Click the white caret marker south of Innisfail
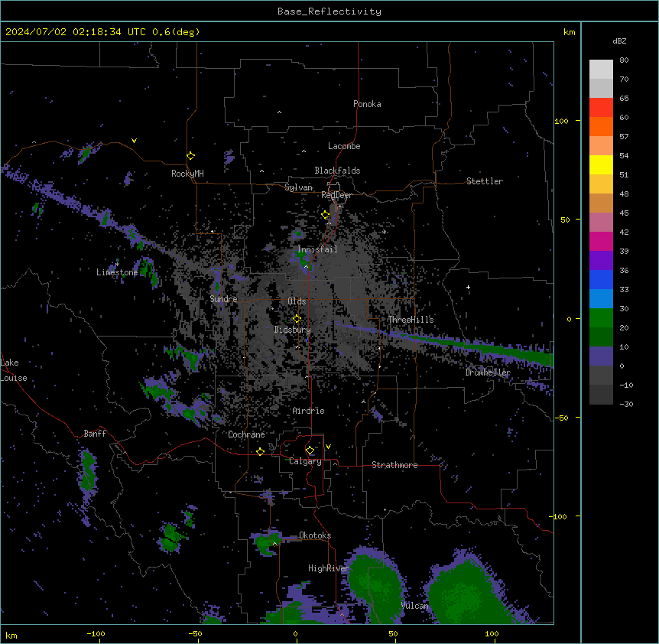This screenshot has height=644, width=659. click(x=306, y=266)
